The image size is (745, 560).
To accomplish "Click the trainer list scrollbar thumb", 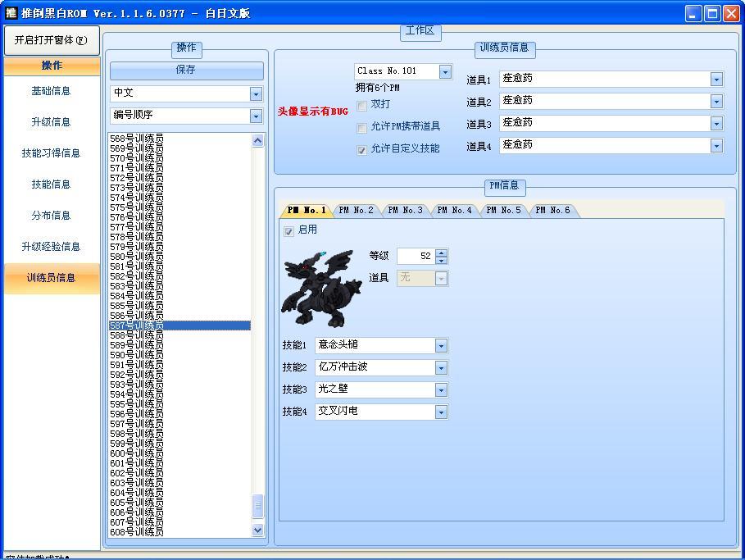I will point(257,506).
